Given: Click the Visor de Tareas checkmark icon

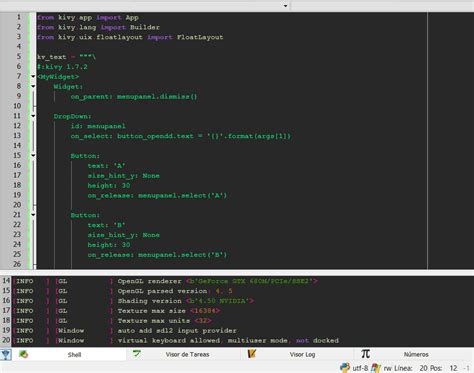Looking at the screenshot, I should point(137,353).
